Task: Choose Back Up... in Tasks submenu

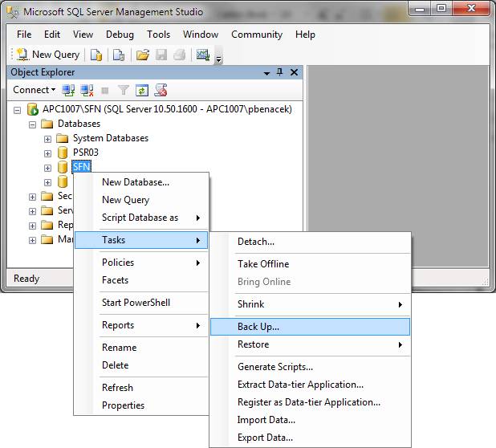Action: tap(310, 327)
